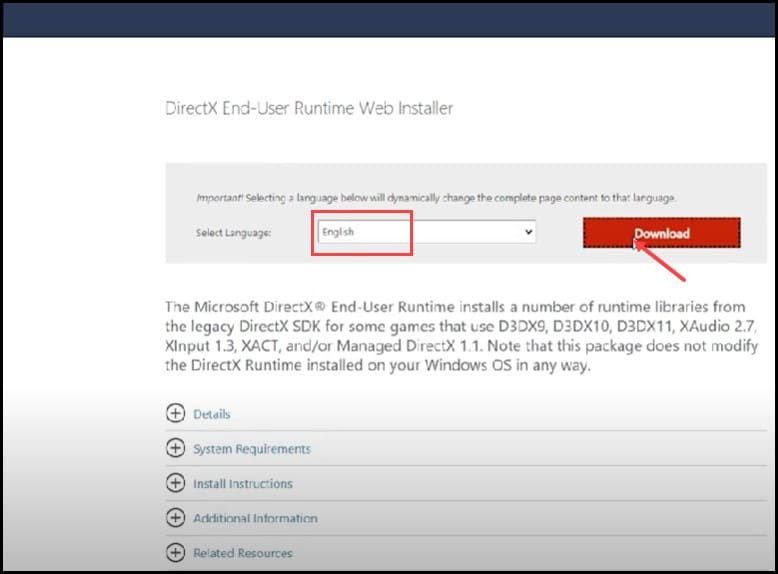Screen dimensions: 778x574
Task: Expand the System Requirements section label
Action: pyautogui.click(x=252, y=449)
